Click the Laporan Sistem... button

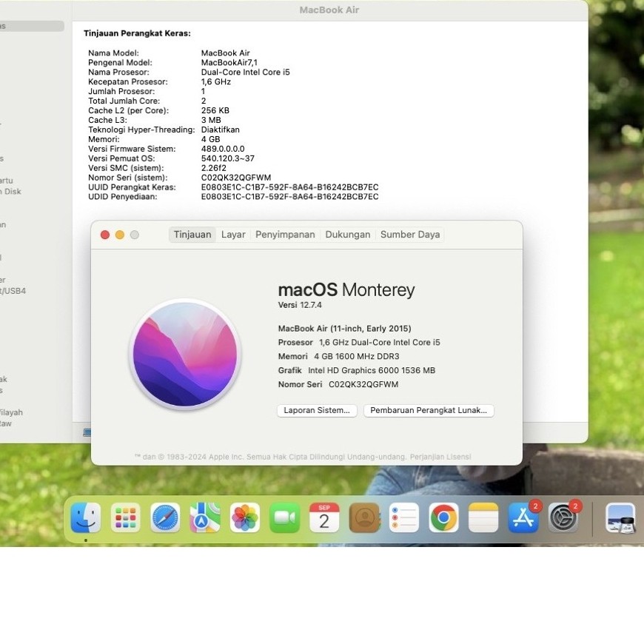(x=317, y=410)
